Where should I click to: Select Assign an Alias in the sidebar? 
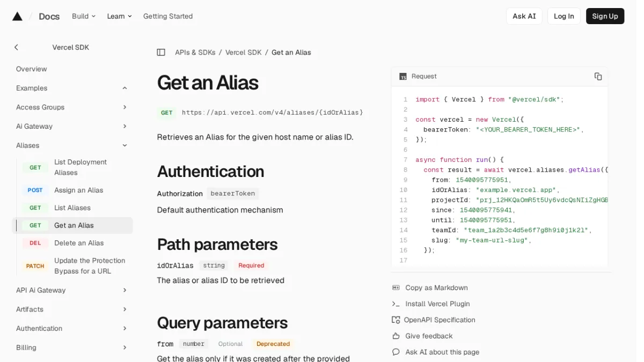point(79,190)
